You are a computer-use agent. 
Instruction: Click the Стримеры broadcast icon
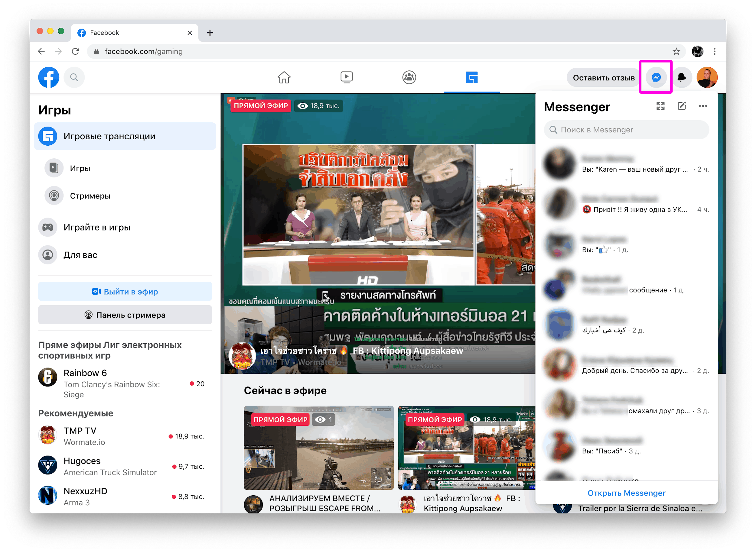click(54, 196)
